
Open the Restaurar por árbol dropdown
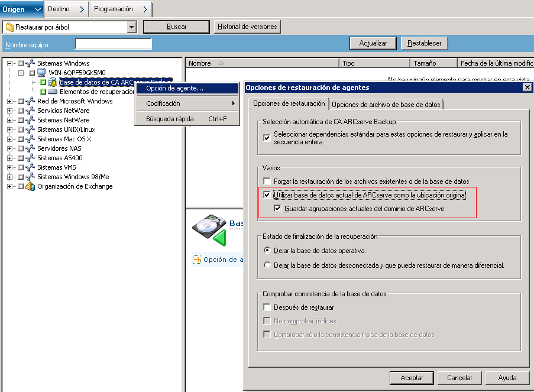pyautogui.click(x=131, y=27)
